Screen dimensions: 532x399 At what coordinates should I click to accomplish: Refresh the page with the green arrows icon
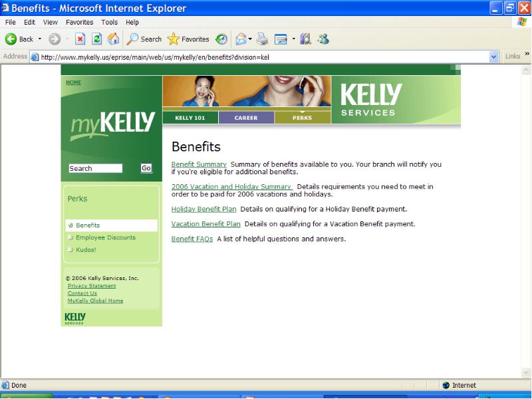tap(96, 39)
